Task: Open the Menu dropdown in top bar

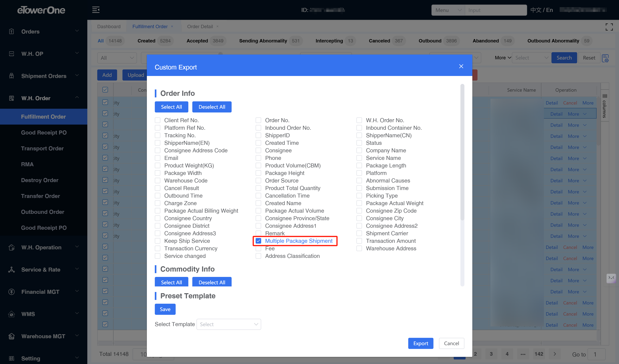Action: tap(448, 10)
